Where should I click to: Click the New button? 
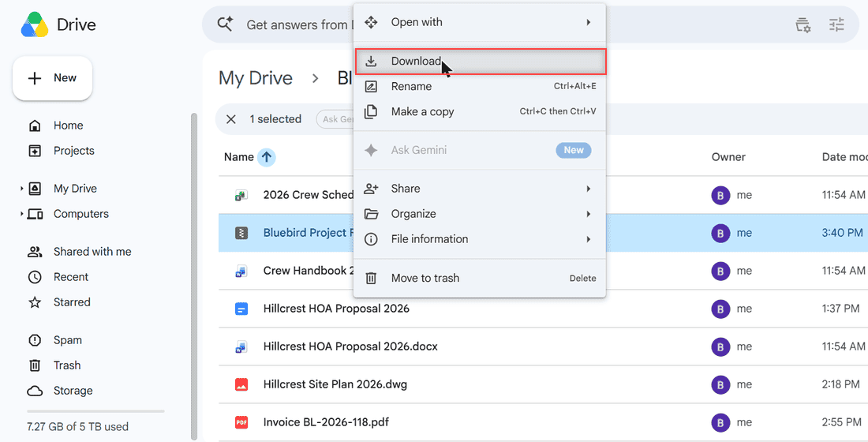(53, 78)
